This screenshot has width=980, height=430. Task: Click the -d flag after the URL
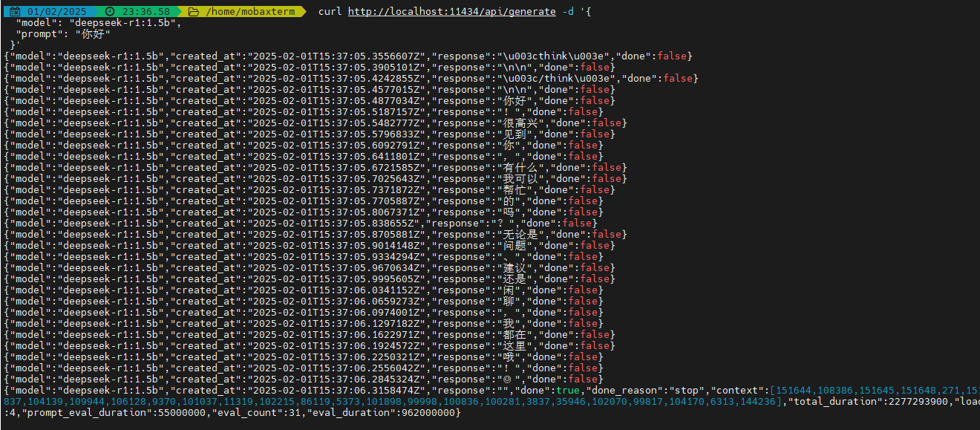point(567,12)
